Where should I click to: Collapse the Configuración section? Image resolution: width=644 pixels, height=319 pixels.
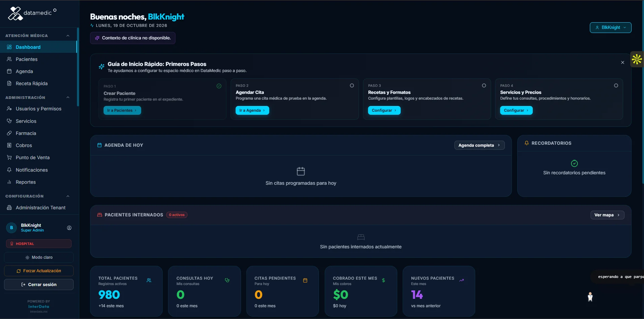68,196
